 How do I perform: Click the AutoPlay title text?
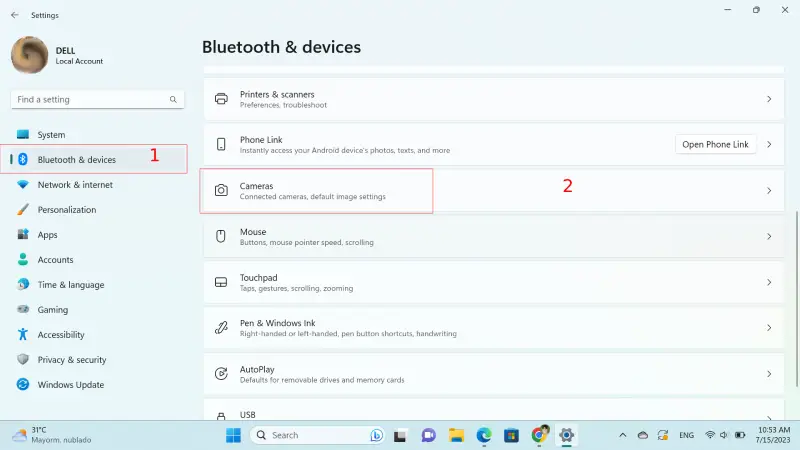(x=257, y=369)
